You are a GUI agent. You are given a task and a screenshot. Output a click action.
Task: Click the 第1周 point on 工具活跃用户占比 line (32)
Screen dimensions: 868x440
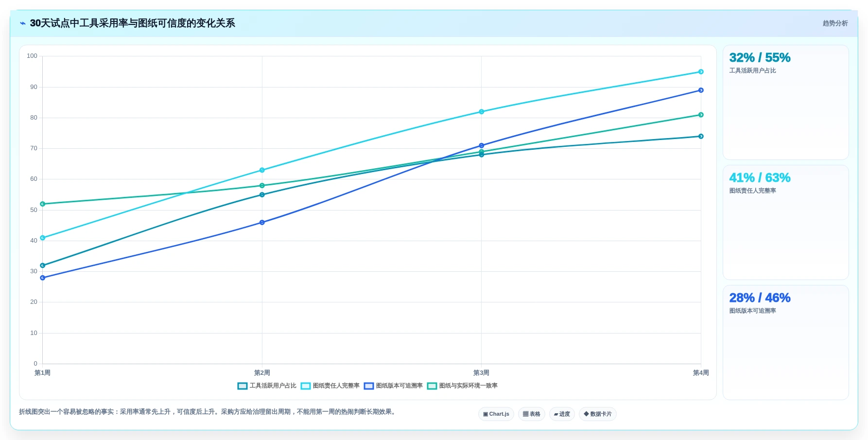pos(43,265)
